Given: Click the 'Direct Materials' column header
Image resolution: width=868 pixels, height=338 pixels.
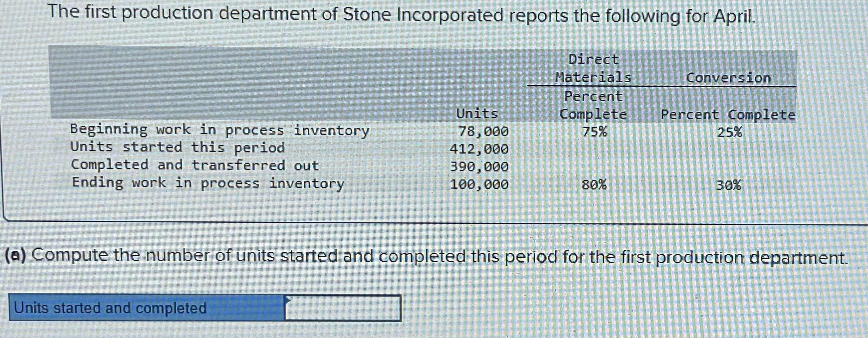Looking at the screenshot, I should (x=593, y=68).
